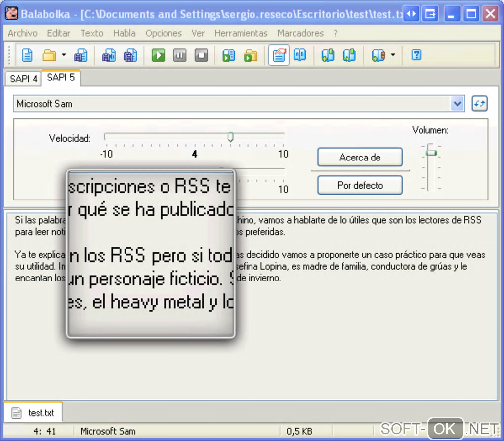504x441 pixels.
Task: Click the blue Help question mark icon
Action: (417, 55)
